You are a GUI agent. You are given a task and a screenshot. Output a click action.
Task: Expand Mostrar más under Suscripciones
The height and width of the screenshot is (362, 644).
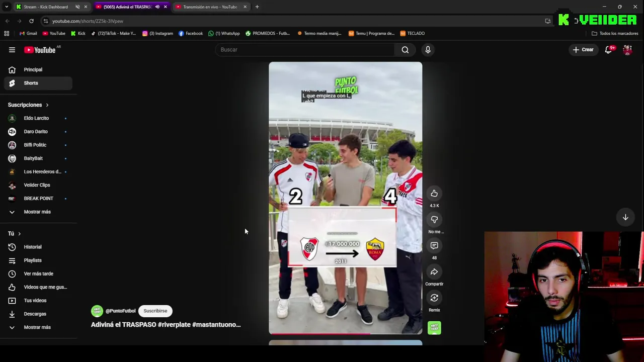click(x=36, y=212)
